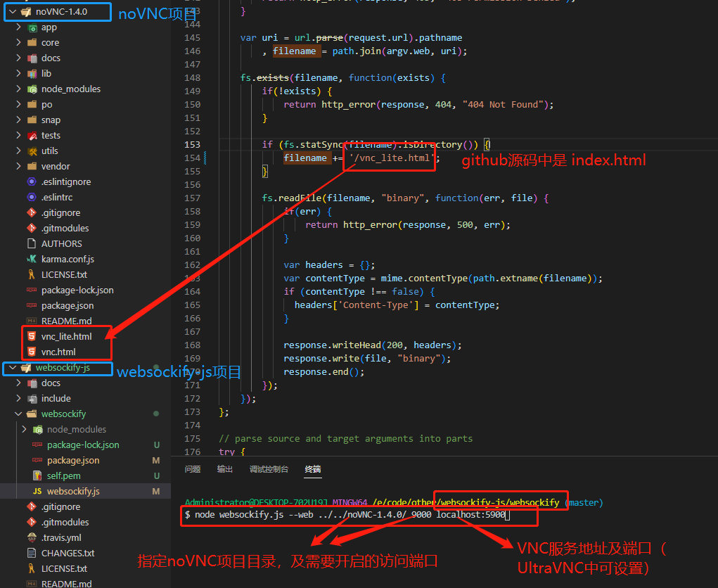Click the .travis.yml Travis icon

tap(32, 537)
